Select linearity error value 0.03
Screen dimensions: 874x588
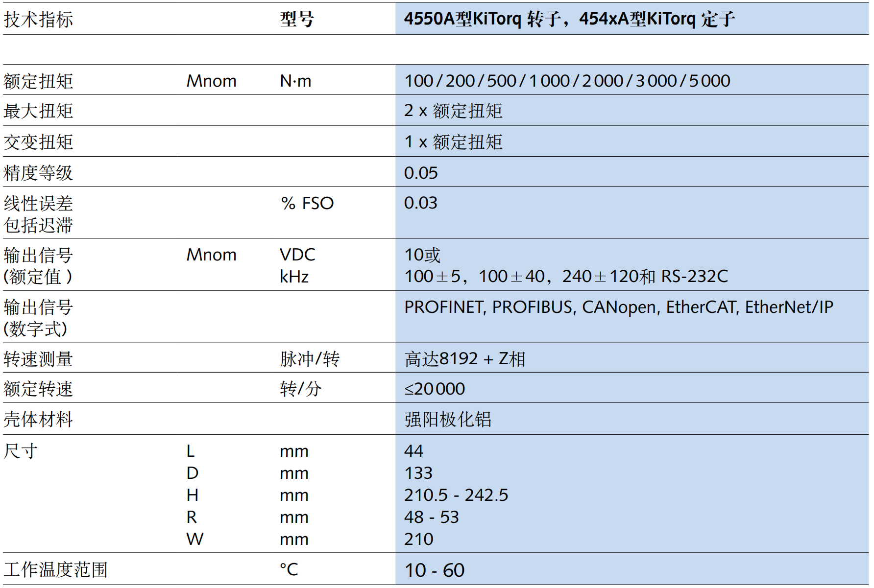point(420,203)
